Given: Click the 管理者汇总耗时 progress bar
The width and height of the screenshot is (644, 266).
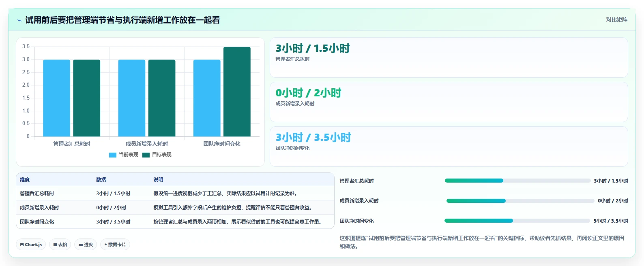Looking at the screenshot, I should click(517, 181).
